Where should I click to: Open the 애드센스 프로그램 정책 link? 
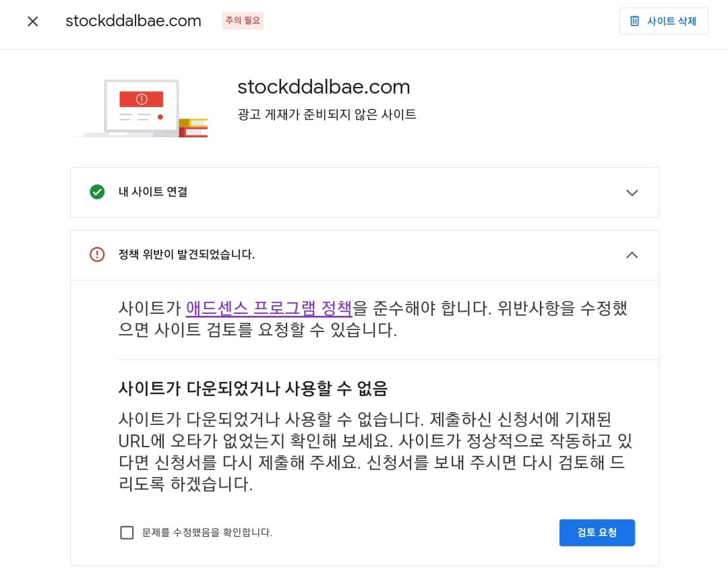click(268, 308)
